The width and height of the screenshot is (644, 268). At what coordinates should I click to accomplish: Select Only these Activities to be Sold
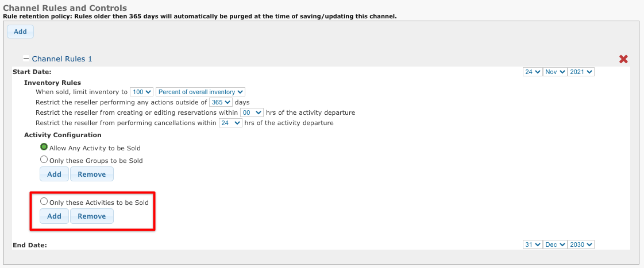coord(44,201)
